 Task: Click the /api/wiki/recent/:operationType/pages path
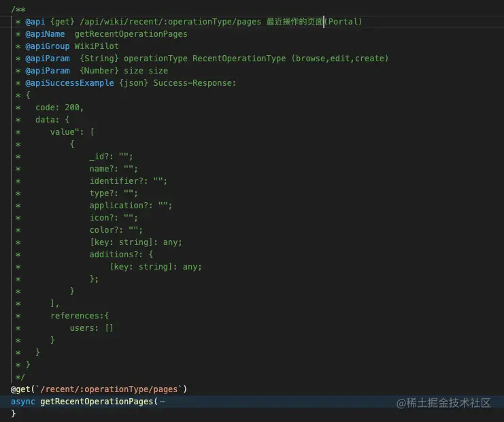[170, 22]
